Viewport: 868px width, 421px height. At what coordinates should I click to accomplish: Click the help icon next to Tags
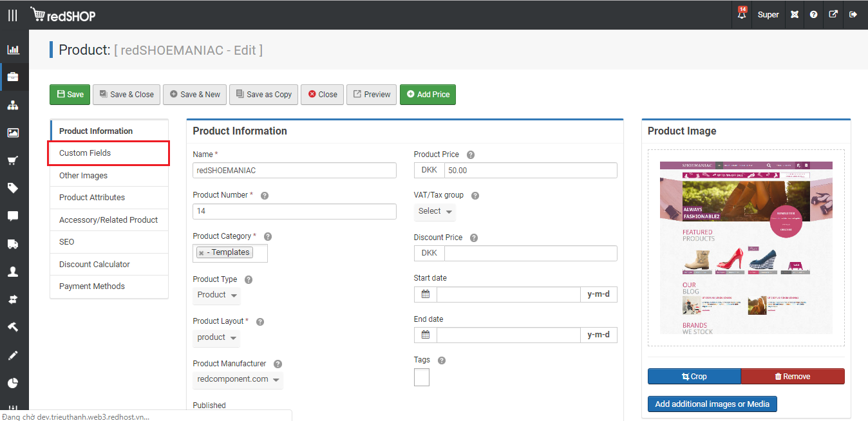coord(442,360)
